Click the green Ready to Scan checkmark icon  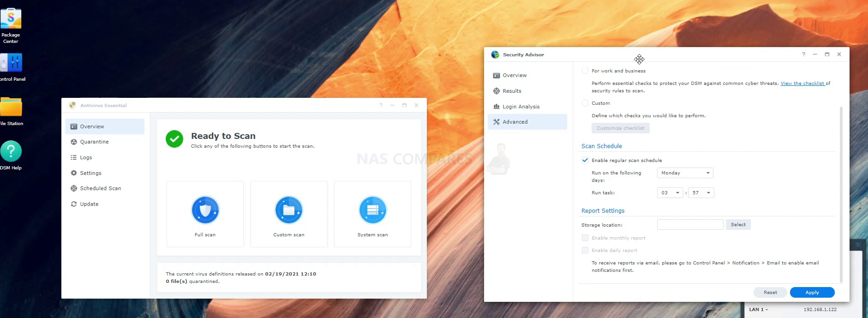click(x=174, y=139)
